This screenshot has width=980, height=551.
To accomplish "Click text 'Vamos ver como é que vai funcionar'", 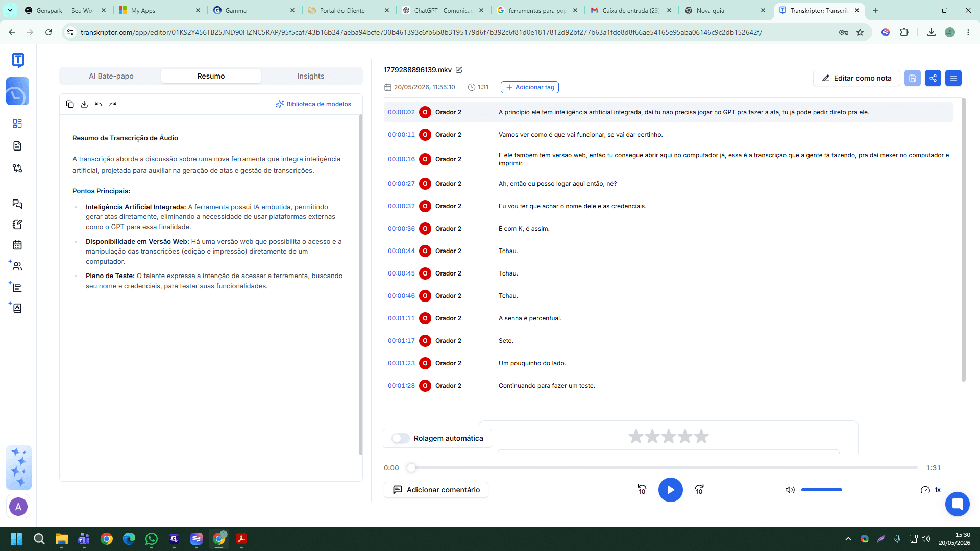I will tap(551, 135).
